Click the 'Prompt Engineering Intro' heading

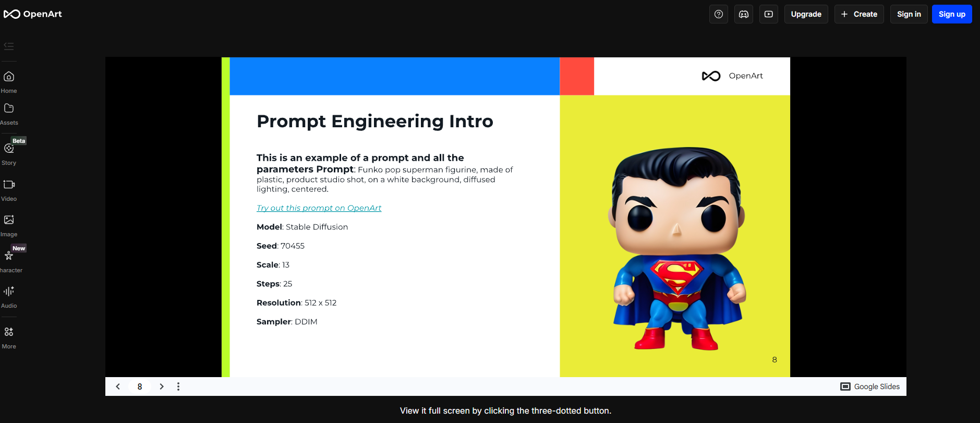click(374, 121)
